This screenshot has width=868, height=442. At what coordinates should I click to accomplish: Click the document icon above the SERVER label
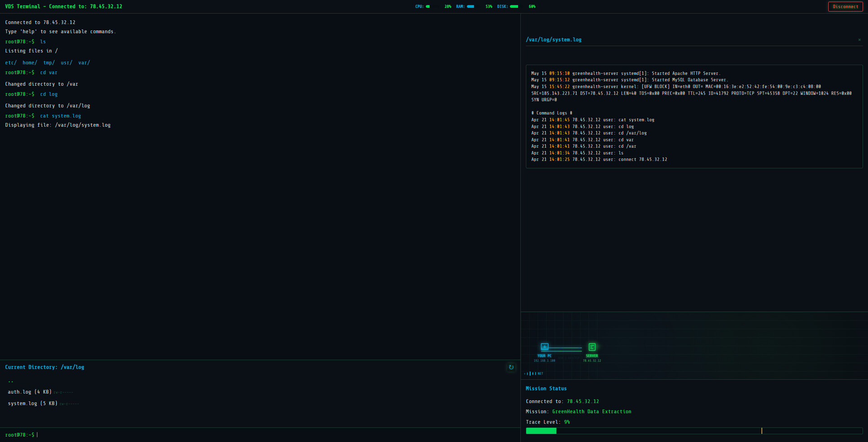click(x=592, y=346)
